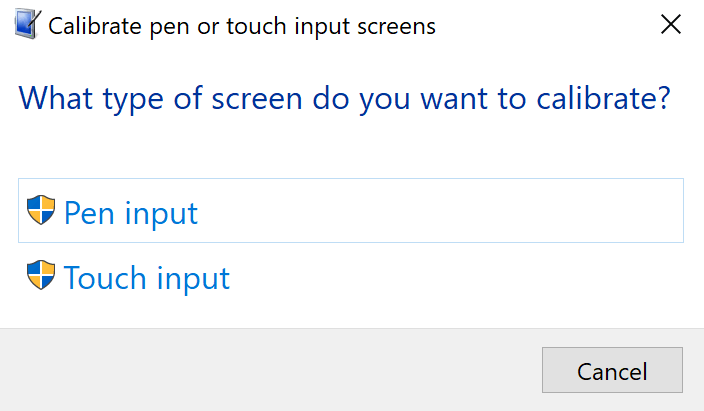Click the shield icon beside Touch input
This screenshot has width=704, height=411.
pos(41,275)
